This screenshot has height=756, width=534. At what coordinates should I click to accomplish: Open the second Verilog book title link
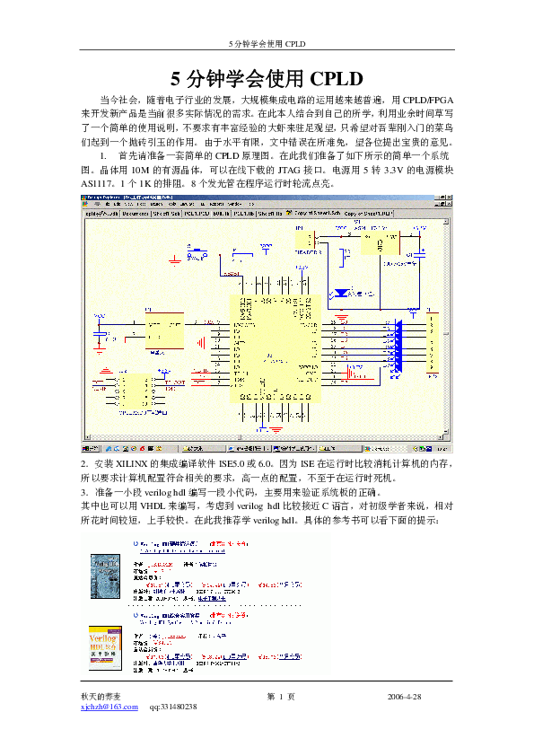point(170,615)
